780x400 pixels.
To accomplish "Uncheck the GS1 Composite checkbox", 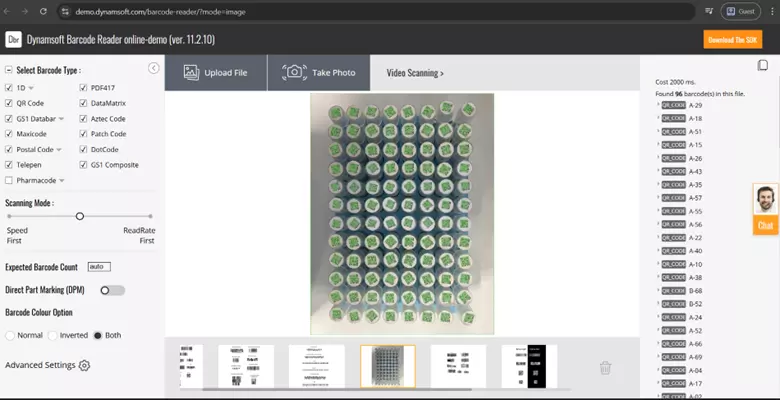I will (83, 165).
